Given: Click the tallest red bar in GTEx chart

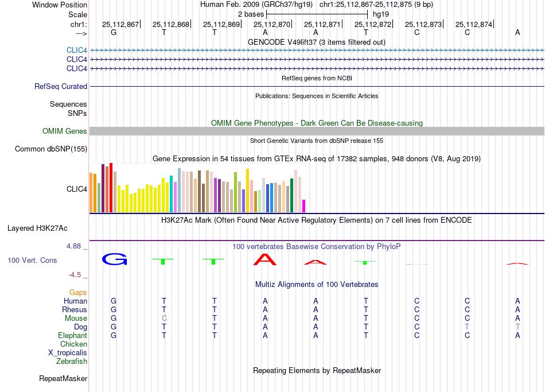Looking at the screenshot, I should pyautogui.click(x=111, y=188).
